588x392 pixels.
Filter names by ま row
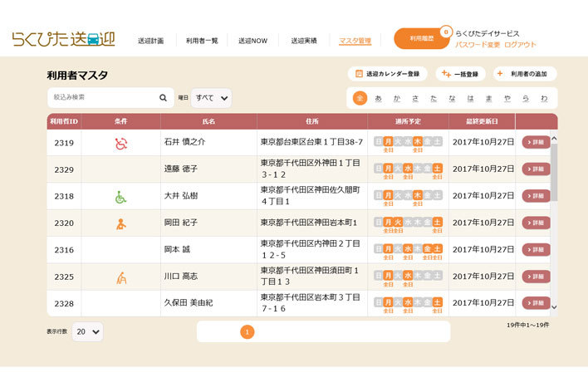488,98
